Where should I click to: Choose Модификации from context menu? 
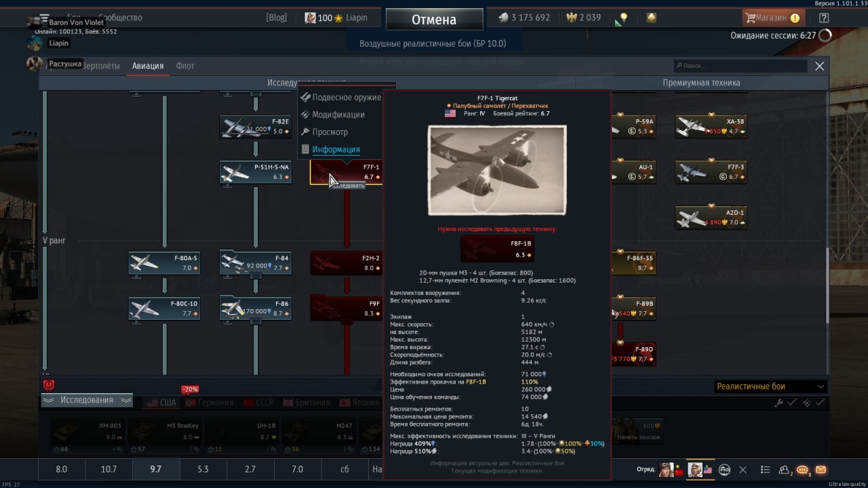click(332, 115)
